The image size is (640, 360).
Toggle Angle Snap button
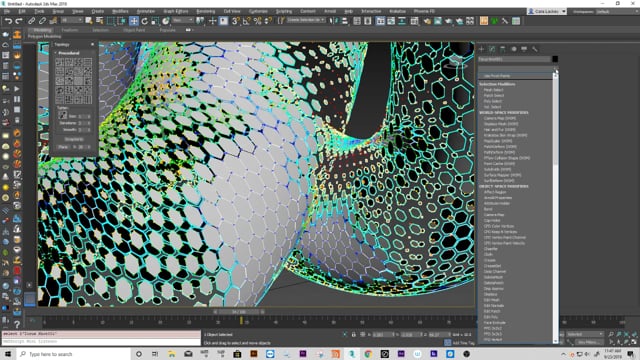[247, 21]
